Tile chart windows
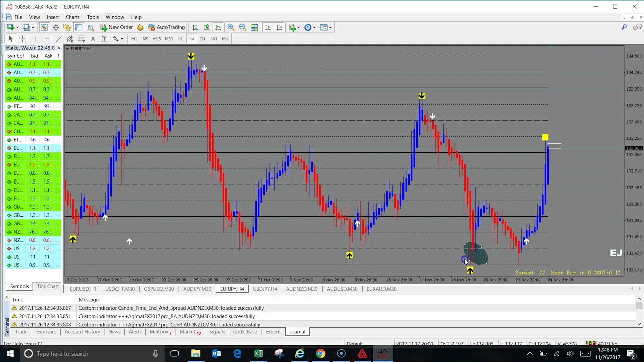The image size is (644, 362). tap(254, 27)
